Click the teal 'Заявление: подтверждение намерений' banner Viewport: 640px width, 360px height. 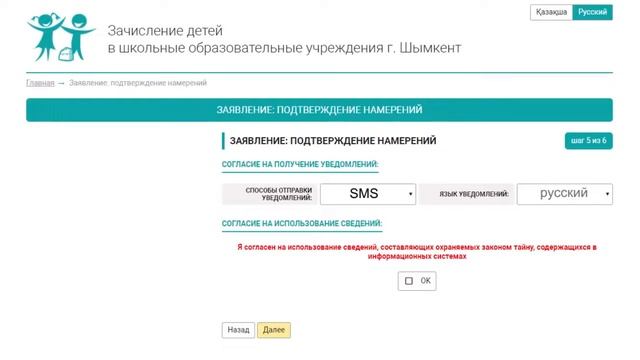[x=319, y=110]
